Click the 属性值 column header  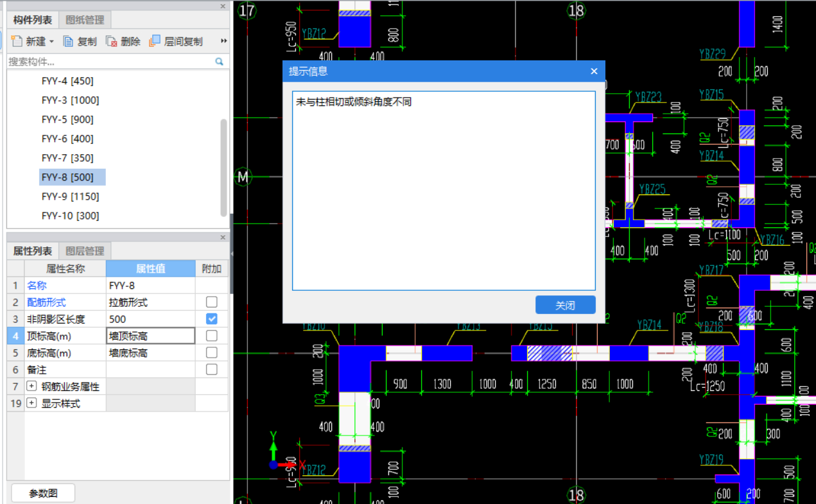150,268
